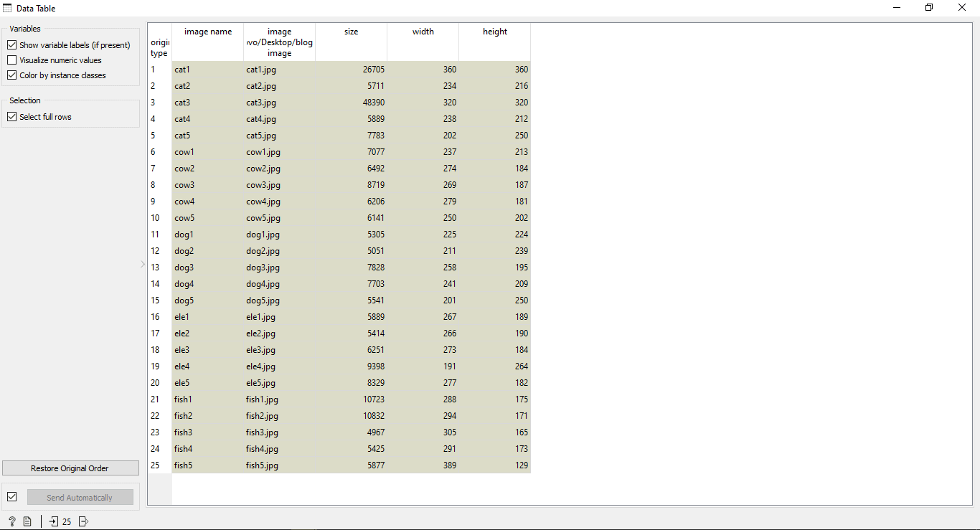This screenshot has height=530, width=980.
Task: Click the input data summary icon
Action: (x=54, y=521)
